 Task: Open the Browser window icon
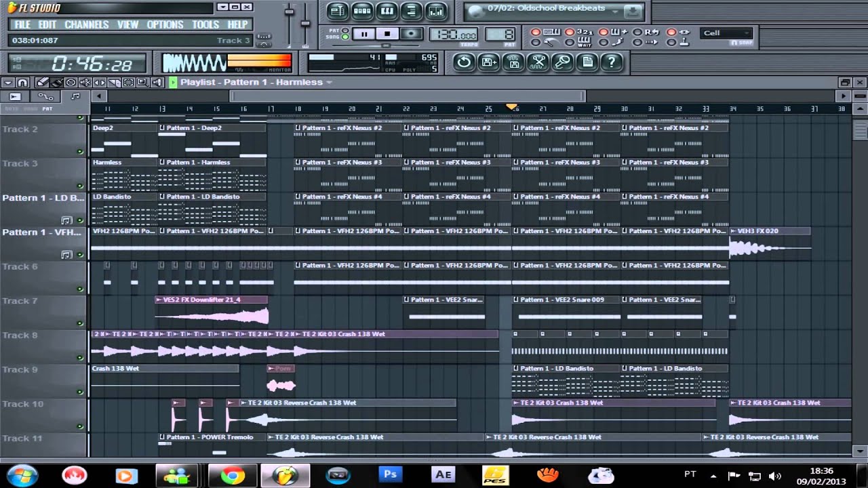tap(411, 11)
